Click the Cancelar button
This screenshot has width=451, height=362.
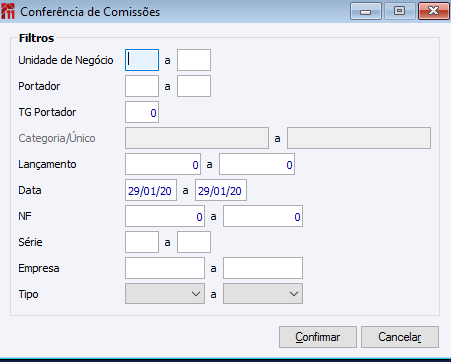coord(400,337)
